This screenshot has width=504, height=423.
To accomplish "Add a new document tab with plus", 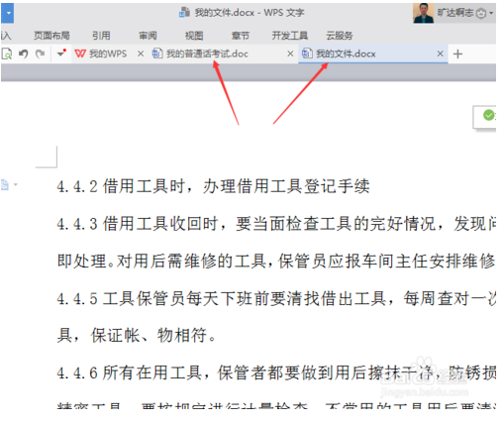I will (x=457, y=53).
